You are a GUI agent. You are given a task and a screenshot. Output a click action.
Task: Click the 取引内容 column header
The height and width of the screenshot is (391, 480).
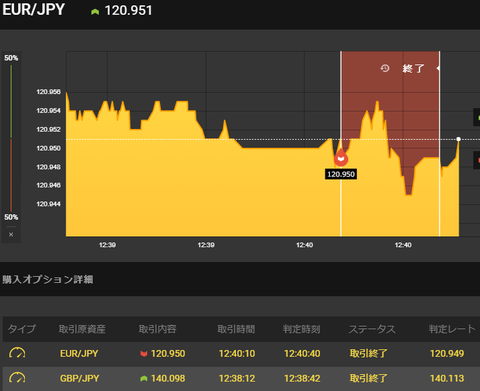tap(157, 329)
